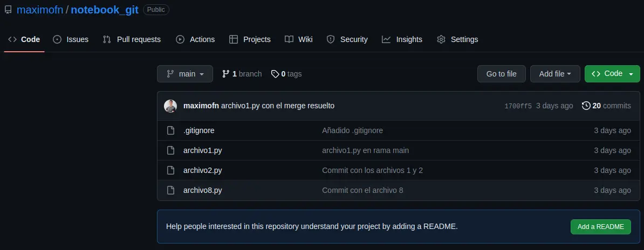Open the archivo2.py file

pos(202,170)
